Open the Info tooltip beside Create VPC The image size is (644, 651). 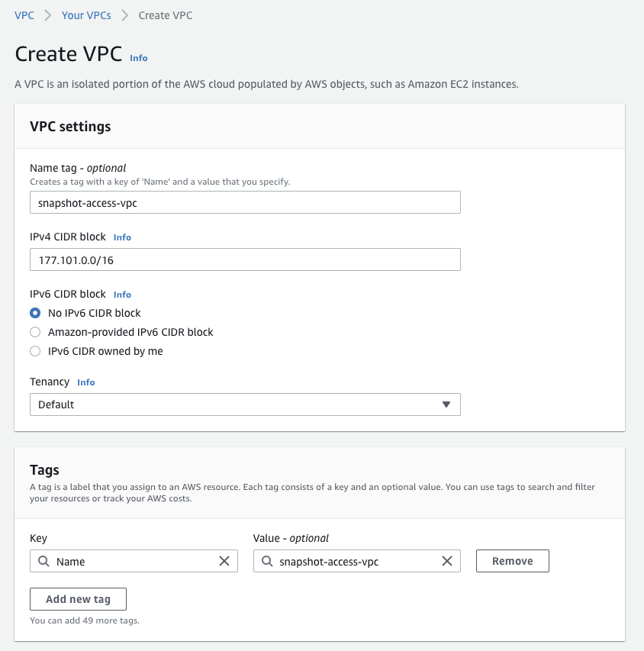[138, 57]
